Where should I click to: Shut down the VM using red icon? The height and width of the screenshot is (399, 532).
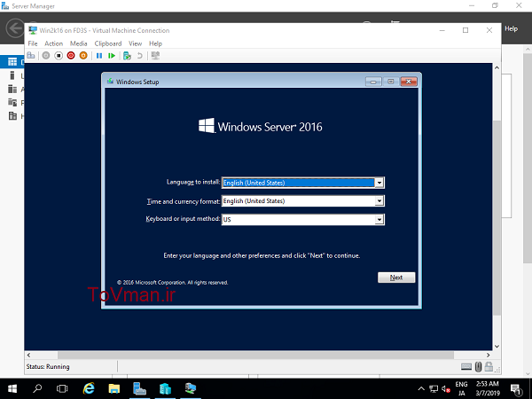click(x=71, y=55)
